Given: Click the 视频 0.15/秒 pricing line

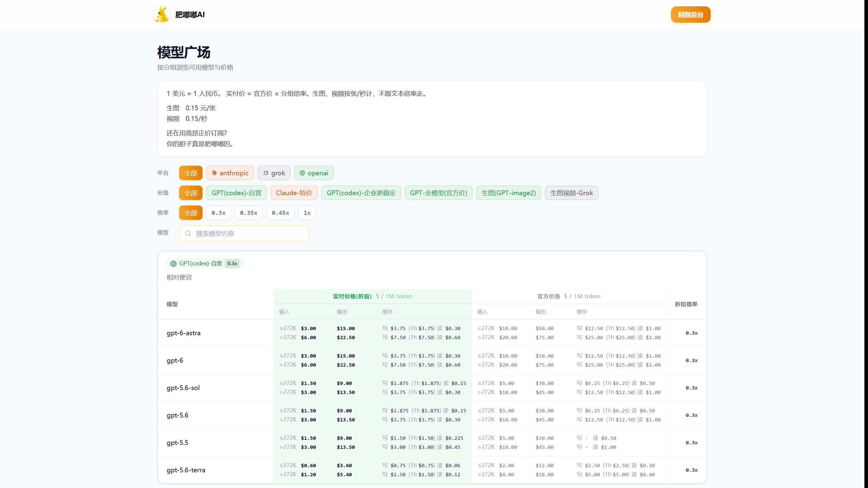Looking at the screenshot, I should tap(187, 119).
